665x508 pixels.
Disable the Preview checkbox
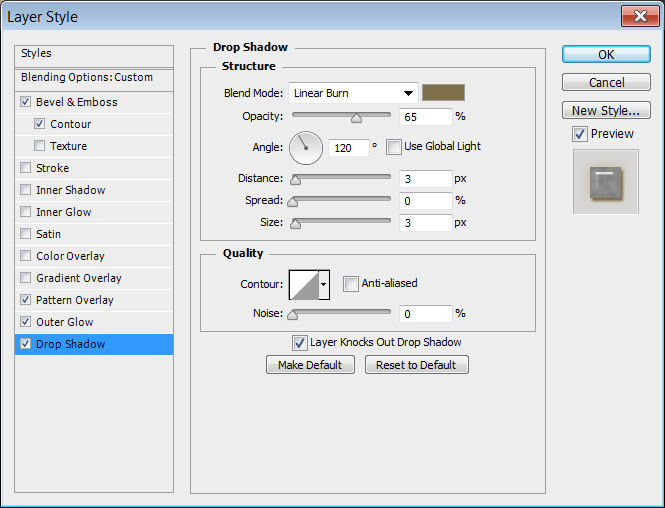tap(579, 134)
